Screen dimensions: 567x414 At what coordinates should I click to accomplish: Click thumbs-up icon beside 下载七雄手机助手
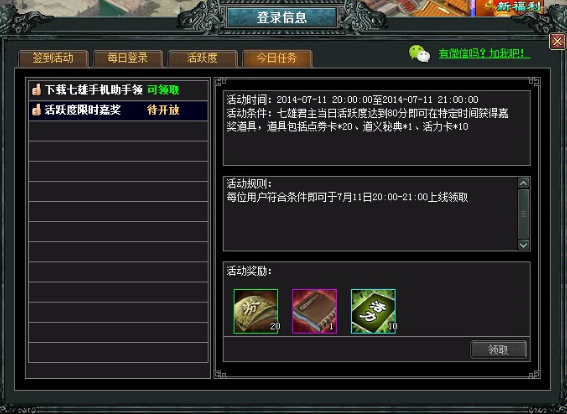point(36,90)
